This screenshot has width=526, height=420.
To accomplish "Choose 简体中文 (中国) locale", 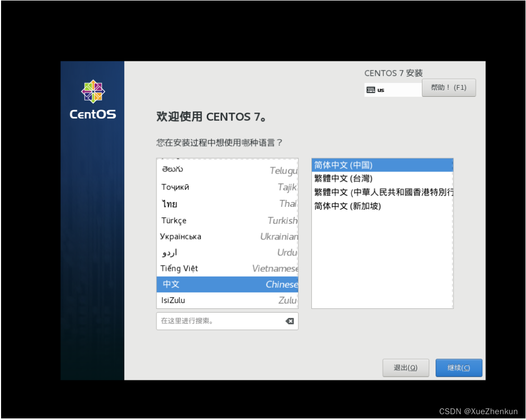I will 382,165.
